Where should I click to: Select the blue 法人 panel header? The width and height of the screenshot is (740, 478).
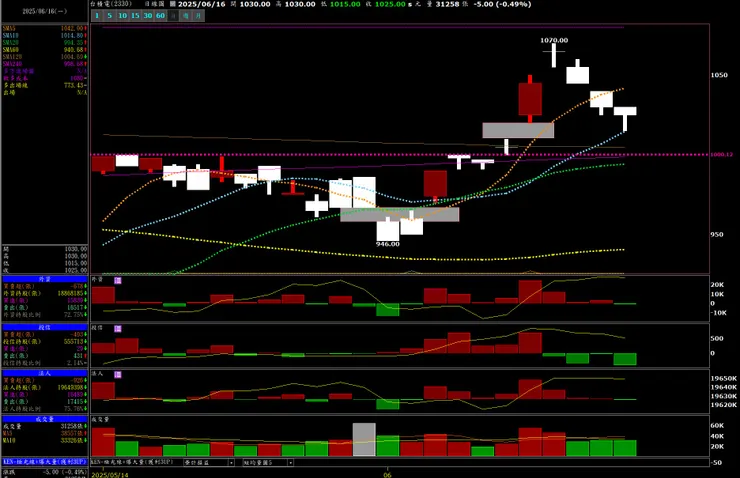point(45,373)
